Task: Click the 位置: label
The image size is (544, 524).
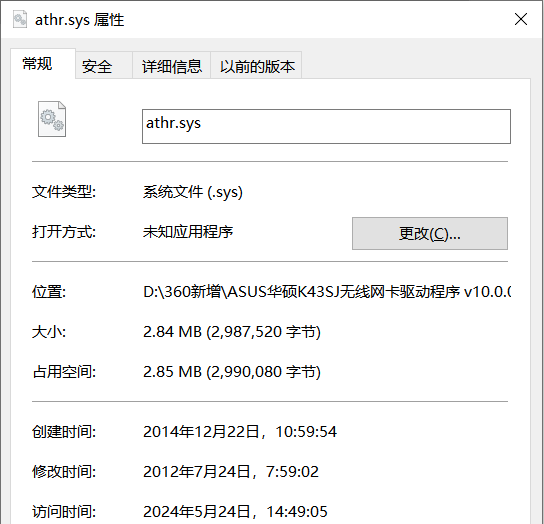Action: point(49,291)
